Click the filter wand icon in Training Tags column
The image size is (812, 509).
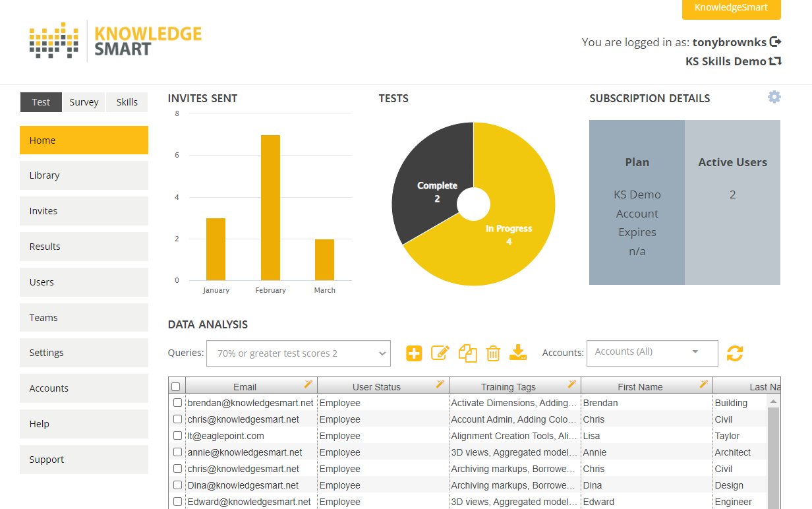click(x=572, y=384)
